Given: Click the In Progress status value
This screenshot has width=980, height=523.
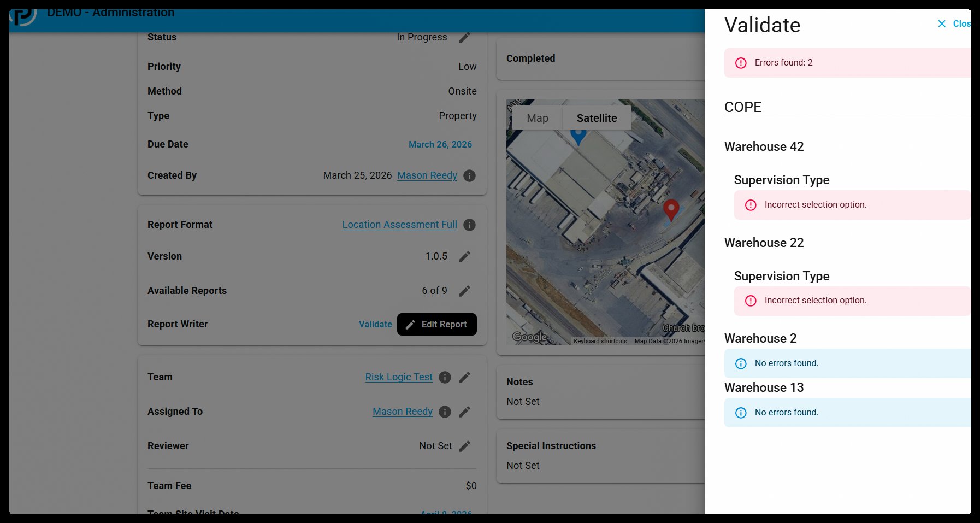Looking at the screenshot, I should click(422, 37).
